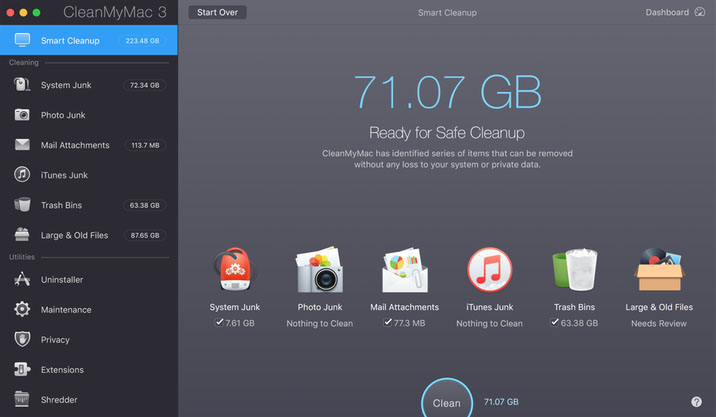The image size is (716, 417).
Task: Open Maintenance utility in sidebar
Action: coord(89,310)
